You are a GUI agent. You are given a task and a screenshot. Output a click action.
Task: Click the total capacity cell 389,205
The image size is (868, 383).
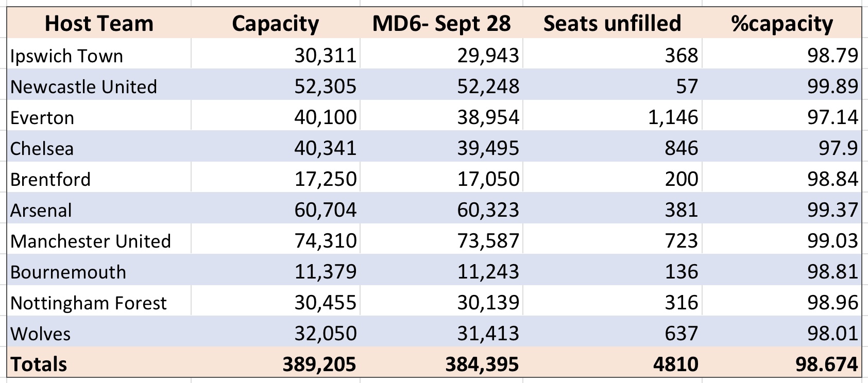(x=275, y=362)
